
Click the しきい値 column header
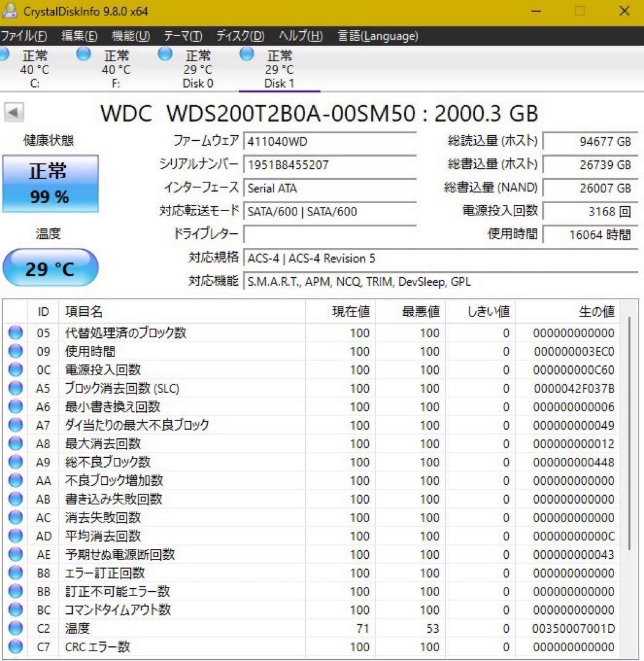click(480, 312)
